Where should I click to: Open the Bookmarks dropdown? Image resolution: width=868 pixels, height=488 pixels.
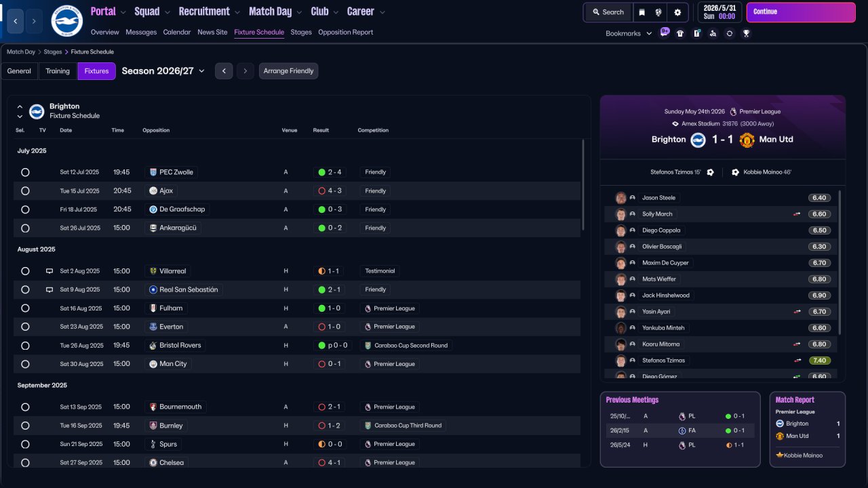pyautogui.click(x=629, y=33)
